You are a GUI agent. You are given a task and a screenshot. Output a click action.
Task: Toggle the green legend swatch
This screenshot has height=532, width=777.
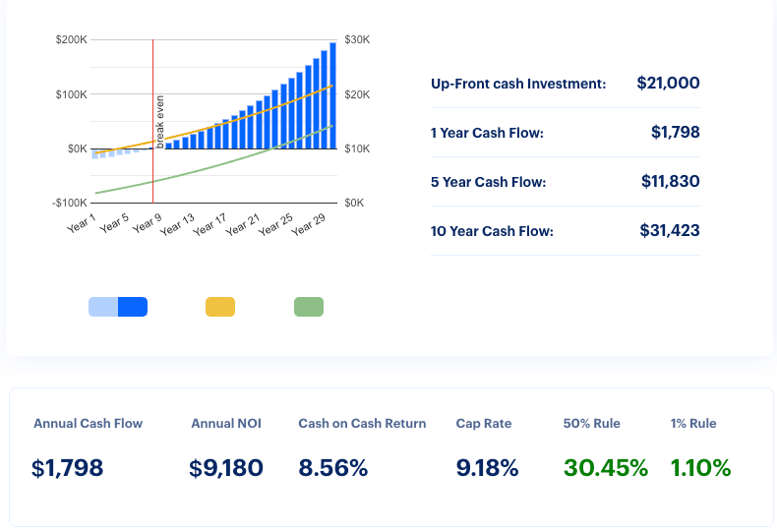pyautogui.click(x=309, y=307)
